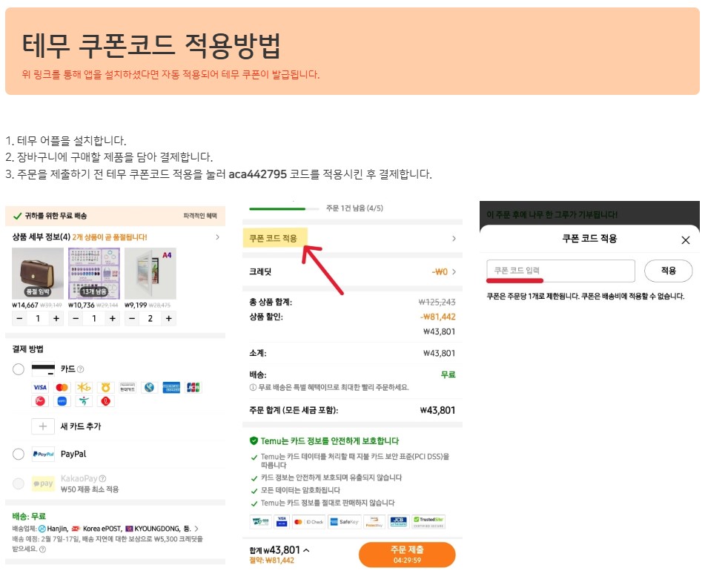Click the red Lotte card logo
This screenshot has height=588, width=705.
click(x=106, y=401)
